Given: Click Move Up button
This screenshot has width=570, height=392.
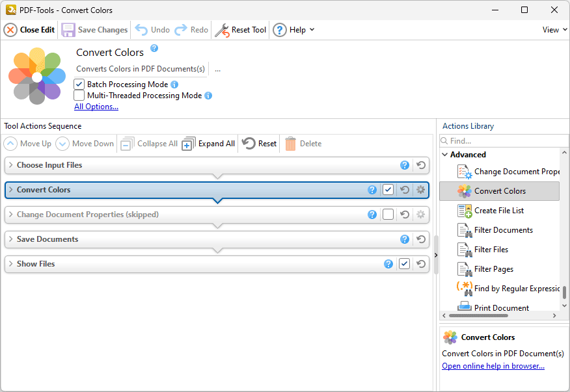Looking at the screenshot, I should pos(27,144).
